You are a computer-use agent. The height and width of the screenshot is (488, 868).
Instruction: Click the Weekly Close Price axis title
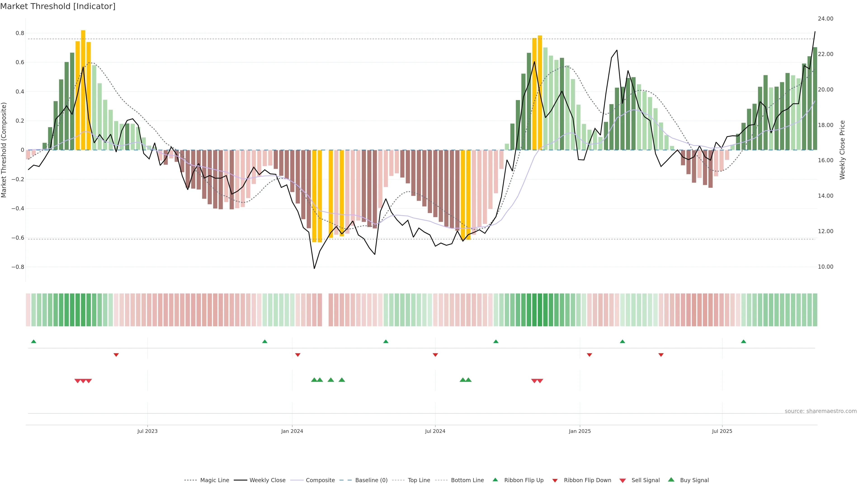842,150
